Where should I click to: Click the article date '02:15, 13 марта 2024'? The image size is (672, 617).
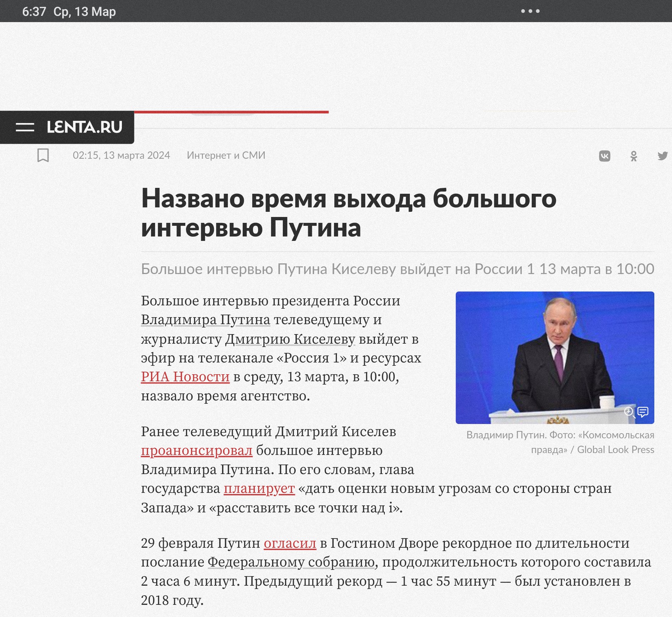[122, 155]
